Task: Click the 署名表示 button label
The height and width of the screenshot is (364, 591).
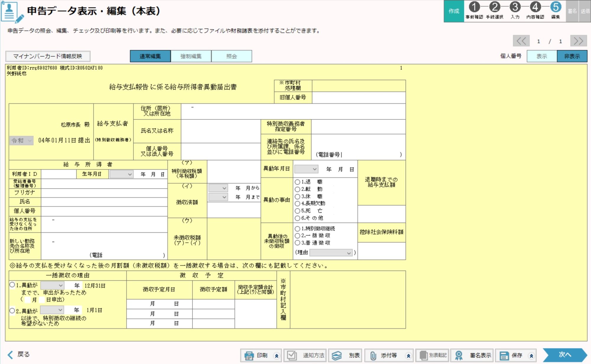Action: coord(480,355)
